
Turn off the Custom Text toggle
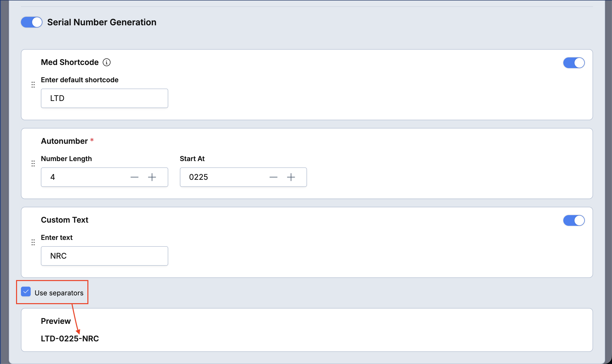[574, 220]
